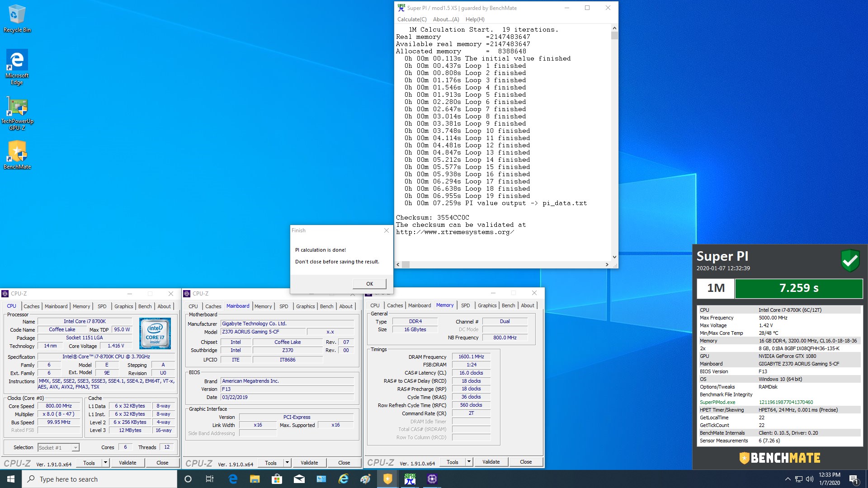
Task: Open the Mail app from the taskbar
Action: click(x=299, y=479)
